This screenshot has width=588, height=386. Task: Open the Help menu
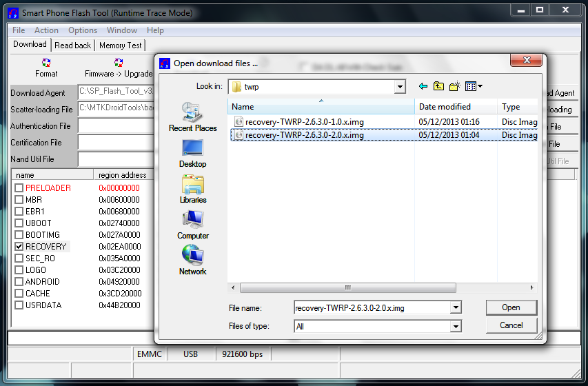[155, 30]
